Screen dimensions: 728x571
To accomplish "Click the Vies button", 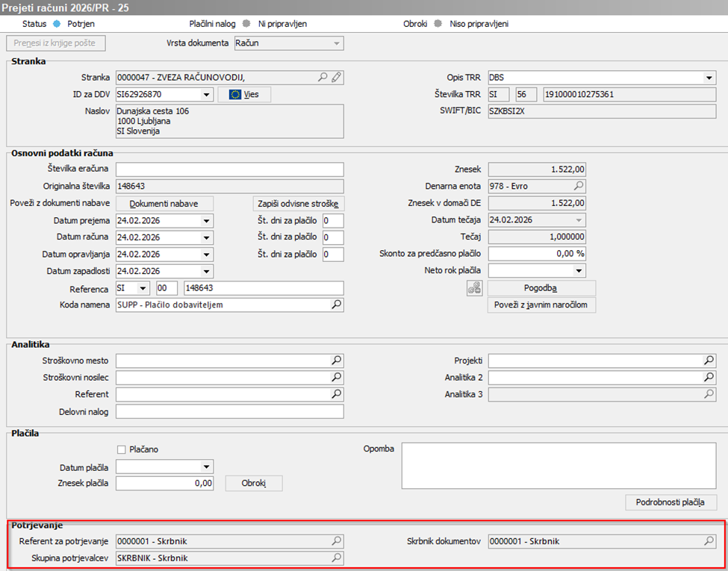I will (x=244, y=94).
